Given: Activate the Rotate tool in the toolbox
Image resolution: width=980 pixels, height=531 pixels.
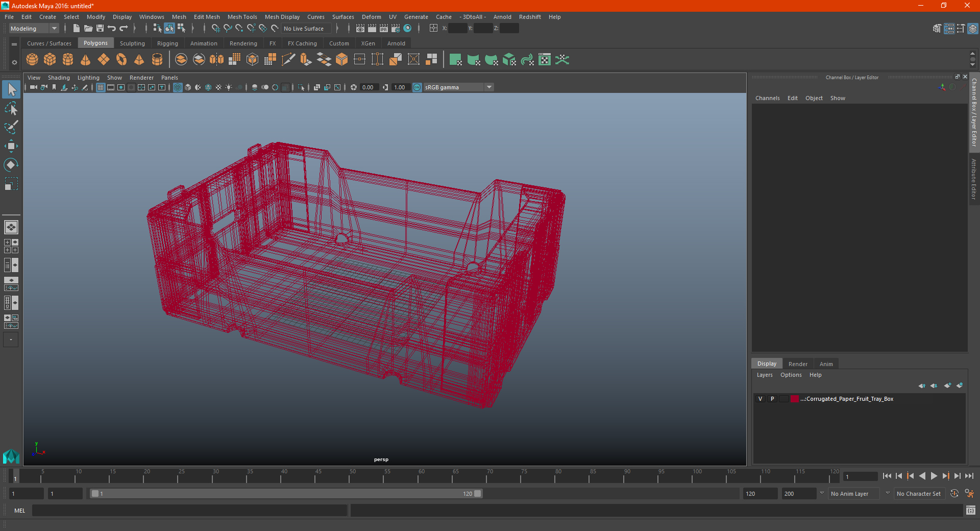Looking at the screenshot, I should (x=11, y=165).
